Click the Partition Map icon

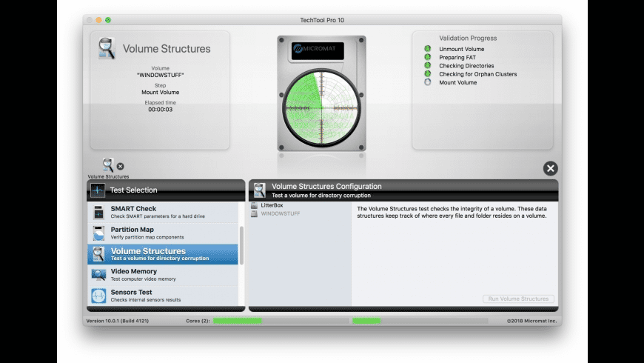pos(98,233)
